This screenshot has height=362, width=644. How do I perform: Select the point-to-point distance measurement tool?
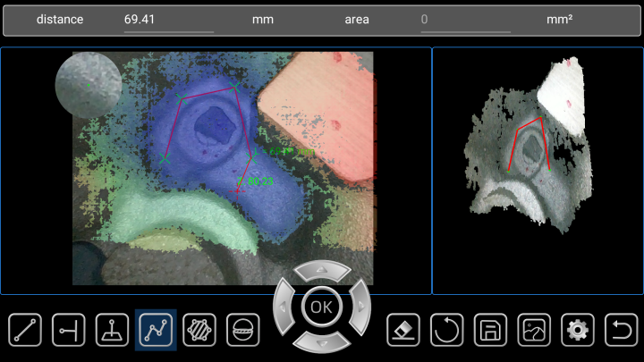[x=25, y=331]
